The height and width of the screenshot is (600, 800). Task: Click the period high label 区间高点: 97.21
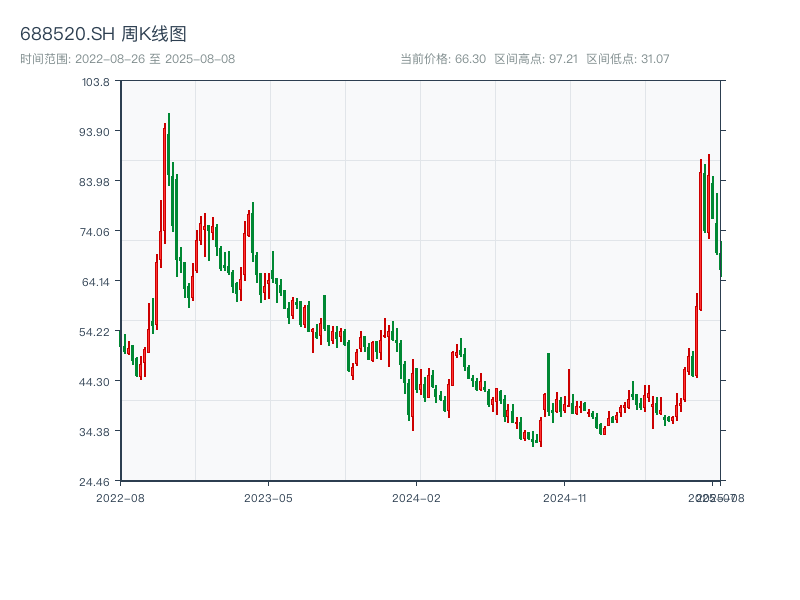(x=536, y=59)
